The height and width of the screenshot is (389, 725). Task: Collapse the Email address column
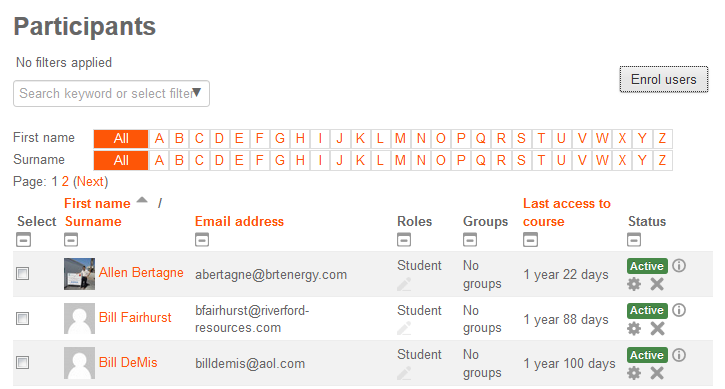tap(202, 240)
